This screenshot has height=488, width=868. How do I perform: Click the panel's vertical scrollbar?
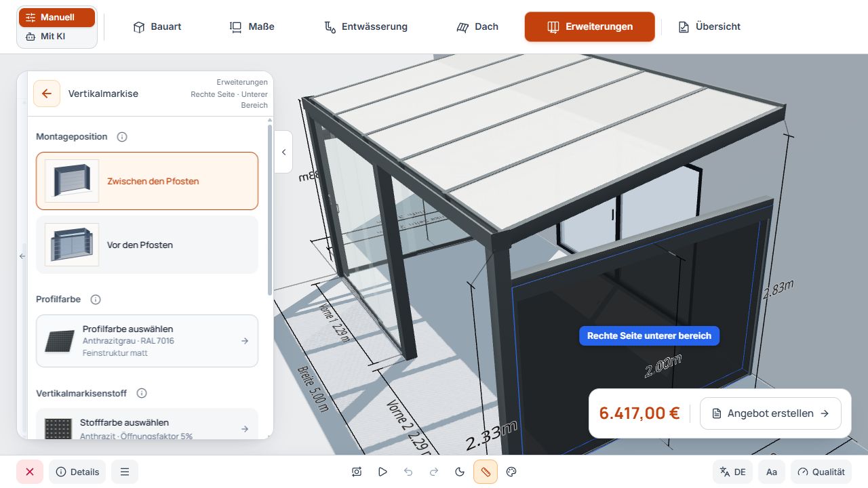[270, 210]
